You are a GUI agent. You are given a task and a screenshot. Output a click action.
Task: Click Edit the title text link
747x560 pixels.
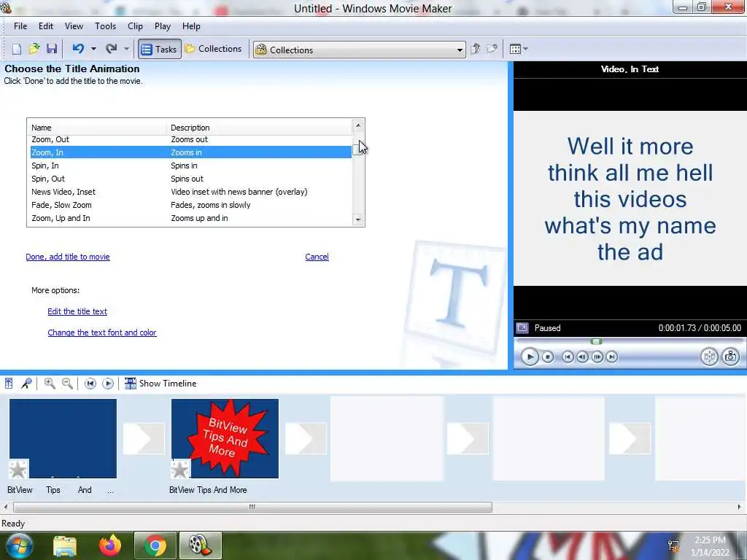[77, 311]
